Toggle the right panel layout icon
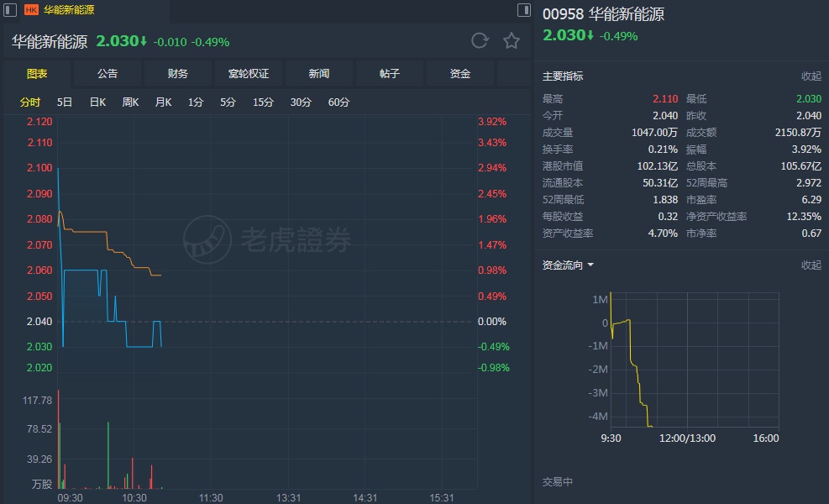The width and height of the screenshot is (829, 504). (524, 10)
